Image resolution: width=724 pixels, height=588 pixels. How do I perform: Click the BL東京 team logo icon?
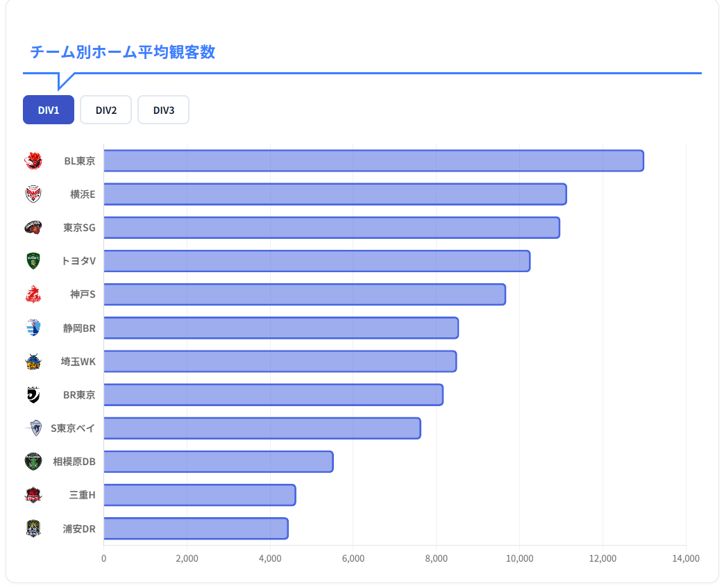[x=33, y=161]
